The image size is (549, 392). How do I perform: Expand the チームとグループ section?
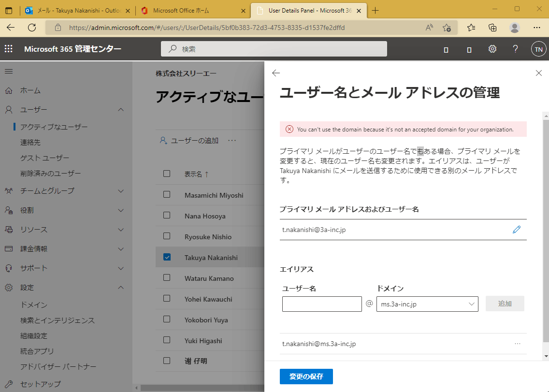121,191
